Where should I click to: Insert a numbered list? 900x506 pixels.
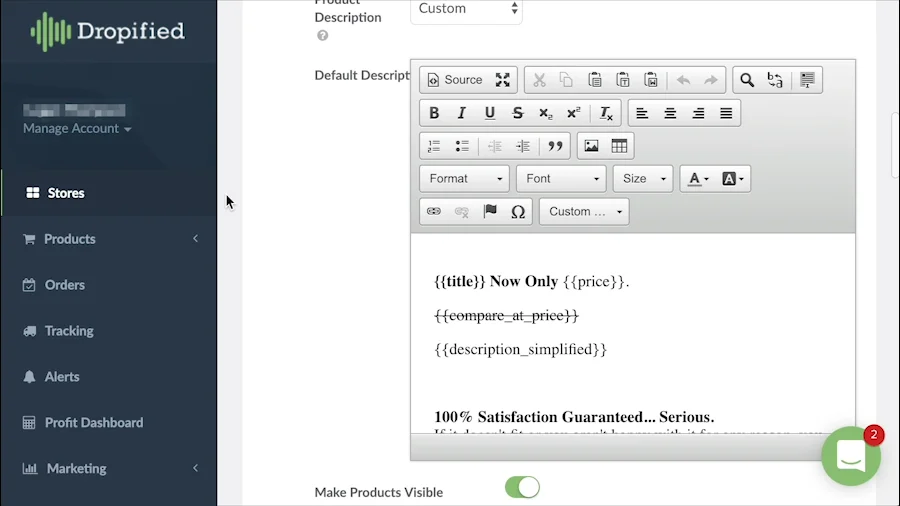tap(434, 146)
